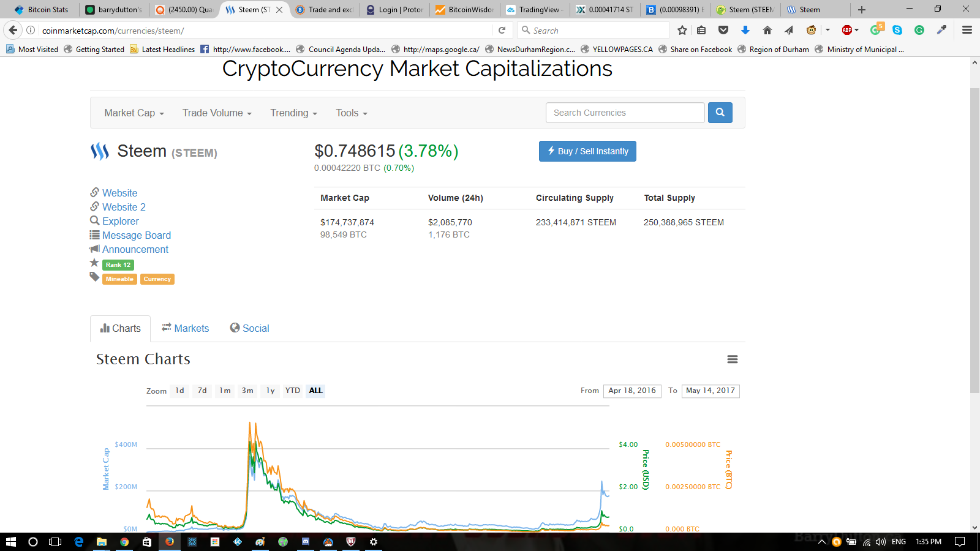Close the active Steem tab
This screenshot has width=980, height=551.
pyautogui.click(x=279, y=10)
